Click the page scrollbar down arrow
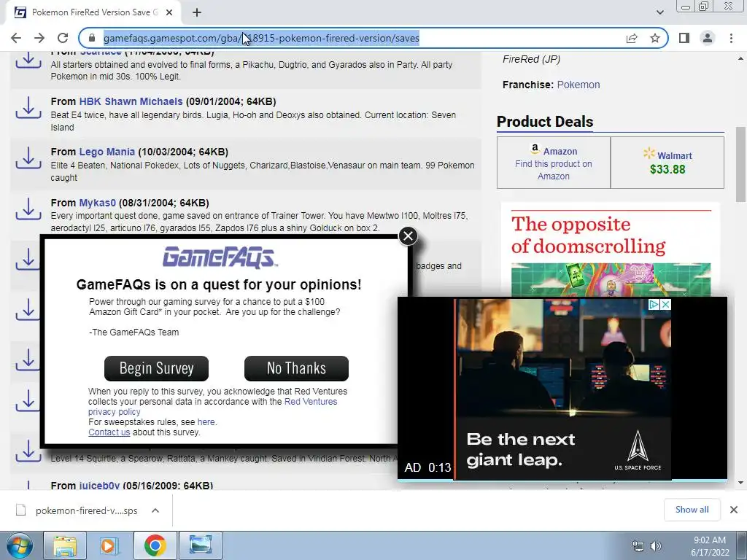The image size is (747, 560). tap(740, 483)
